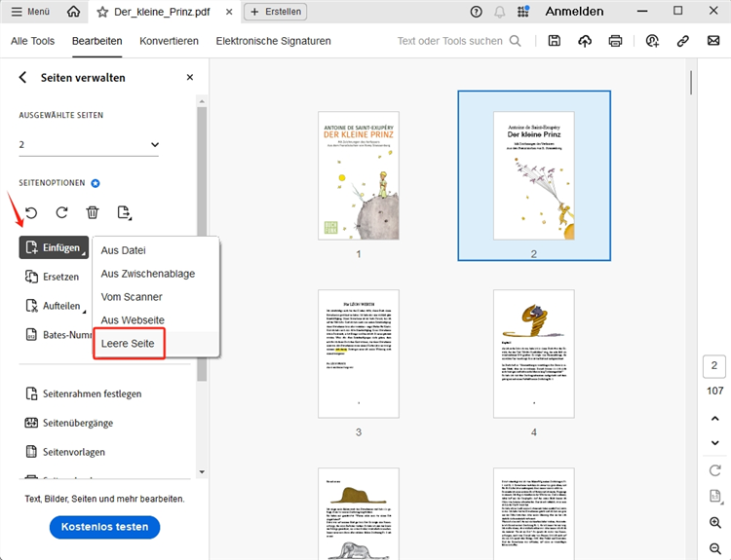731x560 pixels.
Task: Go to the Home icon
Action: 74,11
